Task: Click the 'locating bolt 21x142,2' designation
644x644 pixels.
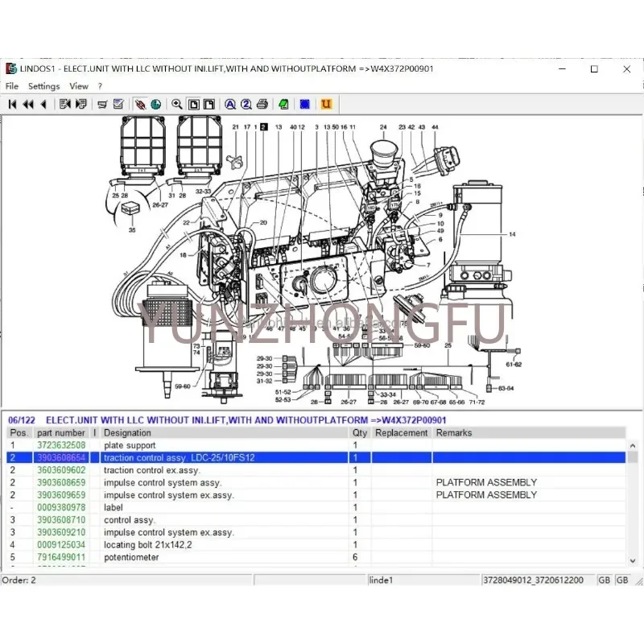Action: (148, 545)
